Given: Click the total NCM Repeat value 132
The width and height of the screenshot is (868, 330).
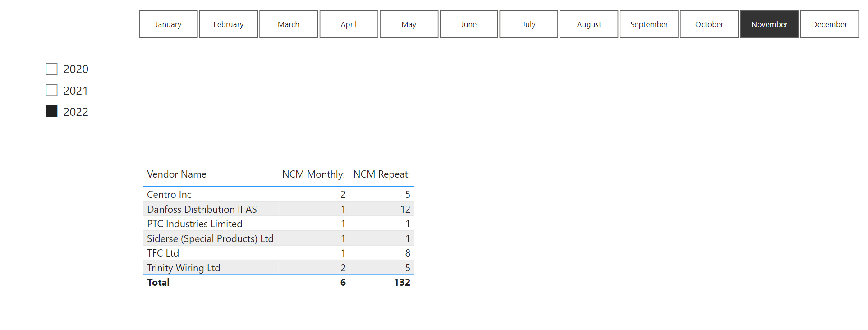Looking at the screenshot, I should click(x=402, y=283).
